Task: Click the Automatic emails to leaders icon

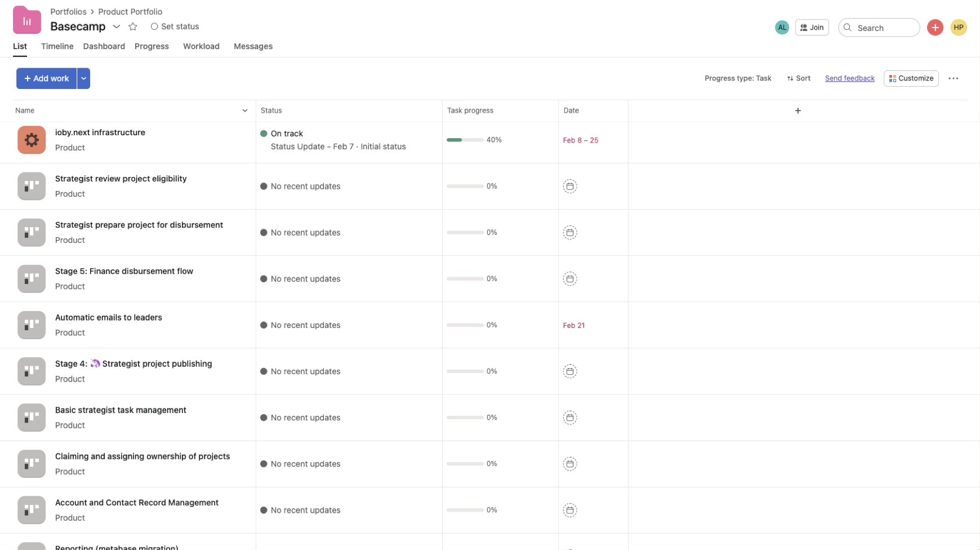Action: 32,325
